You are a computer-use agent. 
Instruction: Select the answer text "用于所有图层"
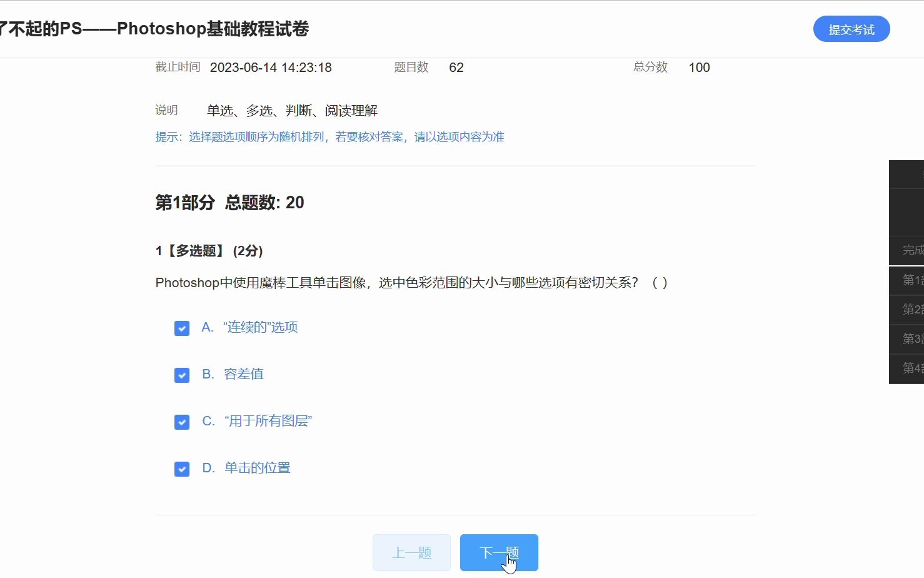(x=268, y=421)
